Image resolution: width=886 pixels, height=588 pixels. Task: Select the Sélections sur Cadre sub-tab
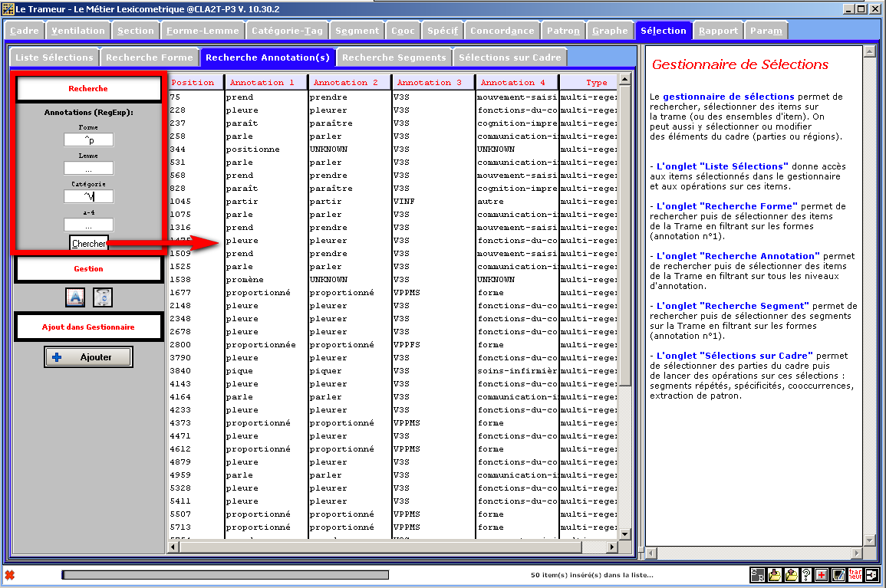(509, 57)
